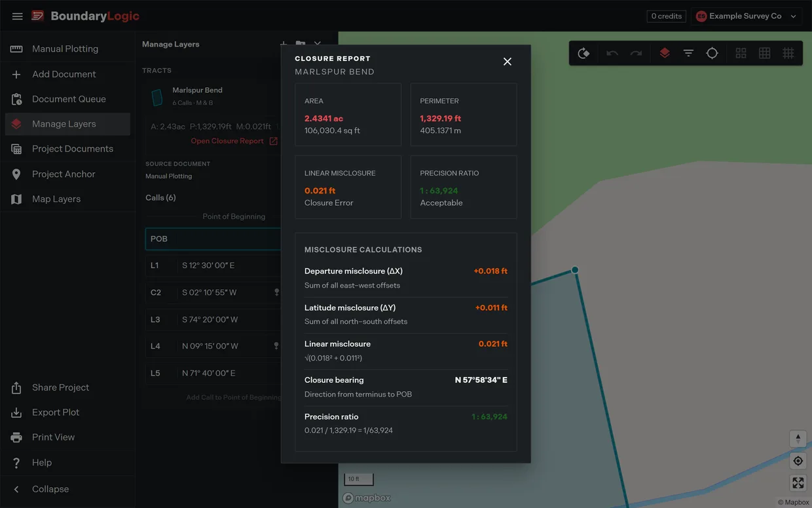The image size is (812, 508).
Task: Click the boundary vertex point on the map
Action: click(x=575, y=269)
